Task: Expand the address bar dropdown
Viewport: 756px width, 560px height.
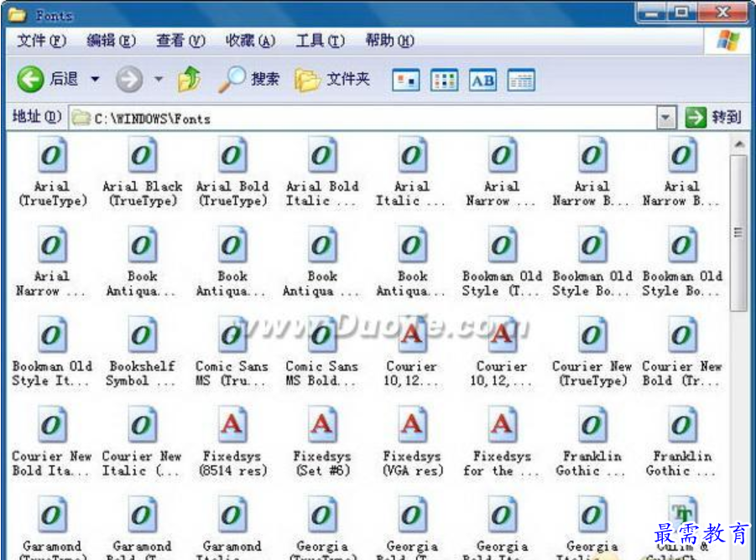Action: click(666, 118)
